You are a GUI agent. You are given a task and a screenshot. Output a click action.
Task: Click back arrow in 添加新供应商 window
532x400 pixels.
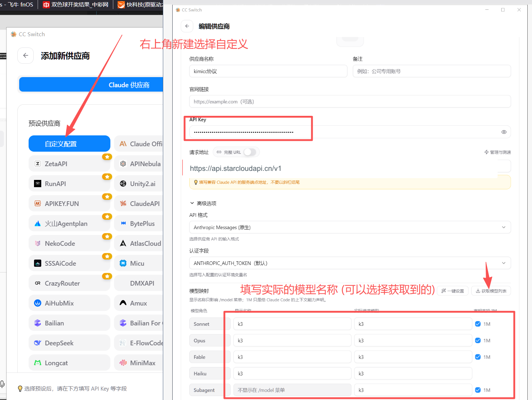click(26, 55)
